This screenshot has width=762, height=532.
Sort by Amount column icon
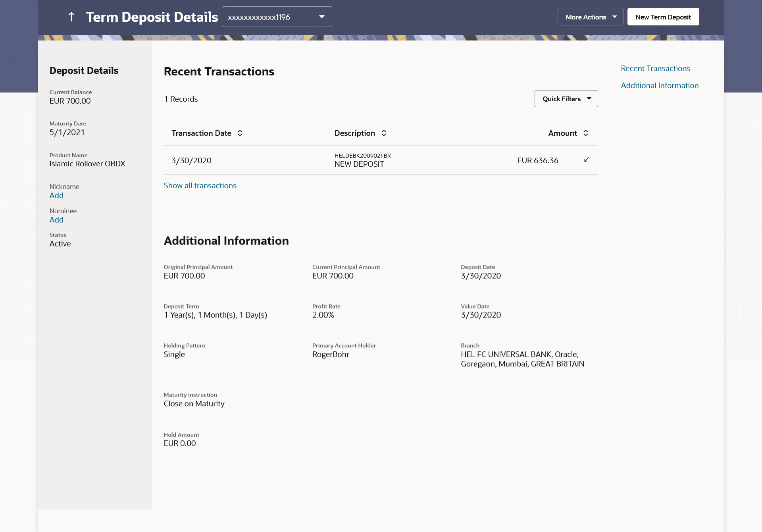tap(586, 133)
